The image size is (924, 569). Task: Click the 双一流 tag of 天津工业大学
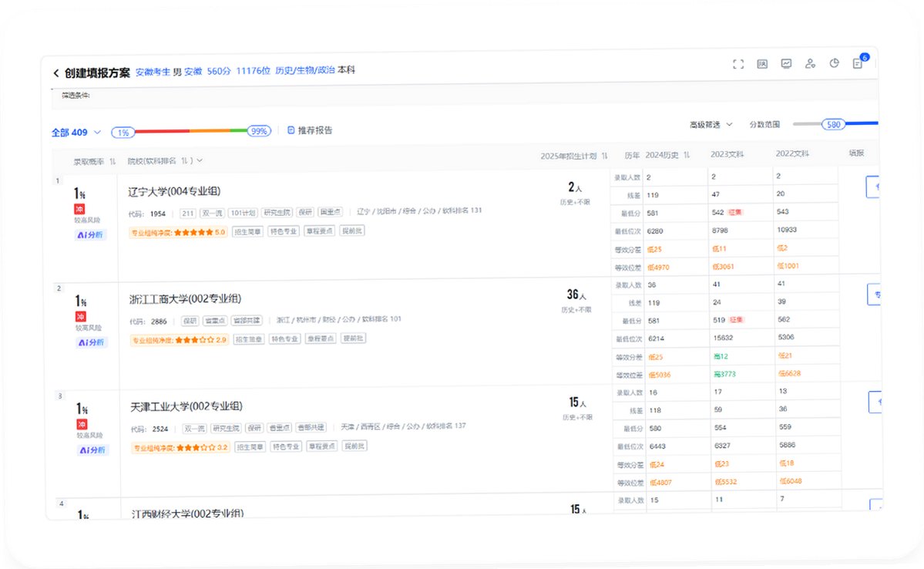pyautogui.click(x=194, y=429)
